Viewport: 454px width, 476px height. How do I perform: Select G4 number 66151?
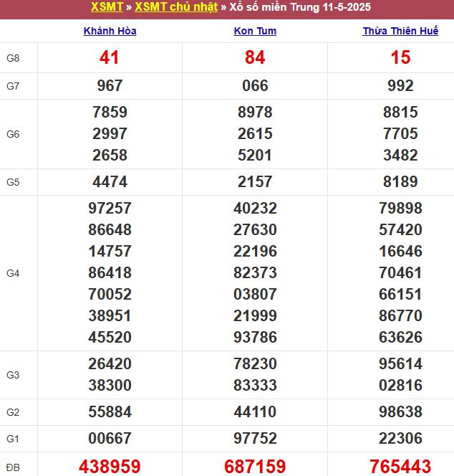[x=400, y=294]
